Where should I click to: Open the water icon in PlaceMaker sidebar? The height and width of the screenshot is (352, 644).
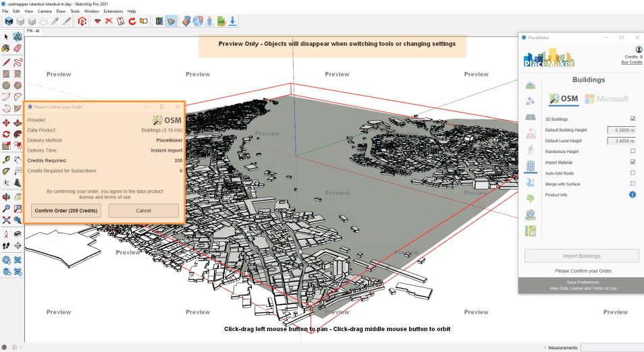click(x=530, y=182)
